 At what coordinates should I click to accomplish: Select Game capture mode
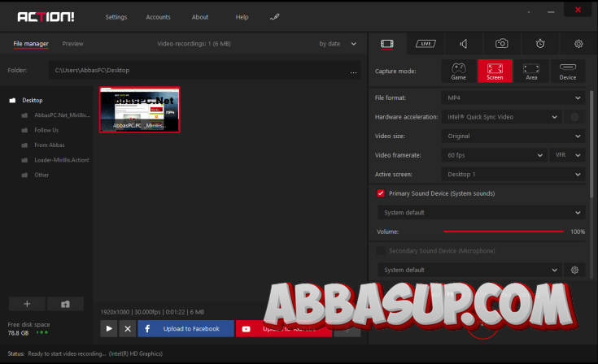458,71
